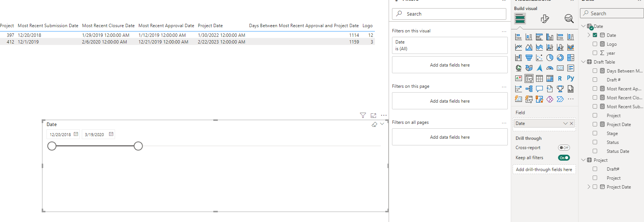
Task: Sort by Most Recent Submission Date column
Action: [x=48, y=26]
